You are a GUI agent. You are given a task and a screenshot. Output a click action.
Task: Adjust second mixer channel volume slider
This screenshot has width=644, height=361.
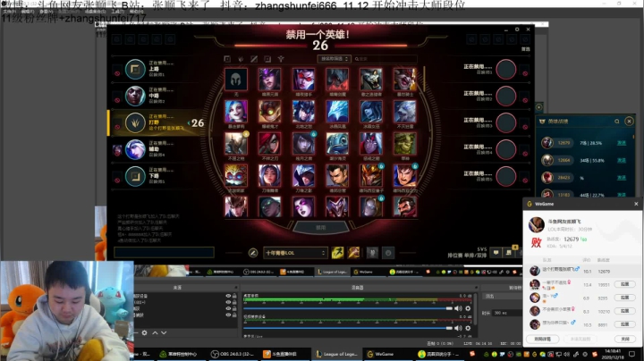click(x=347, y=328)
